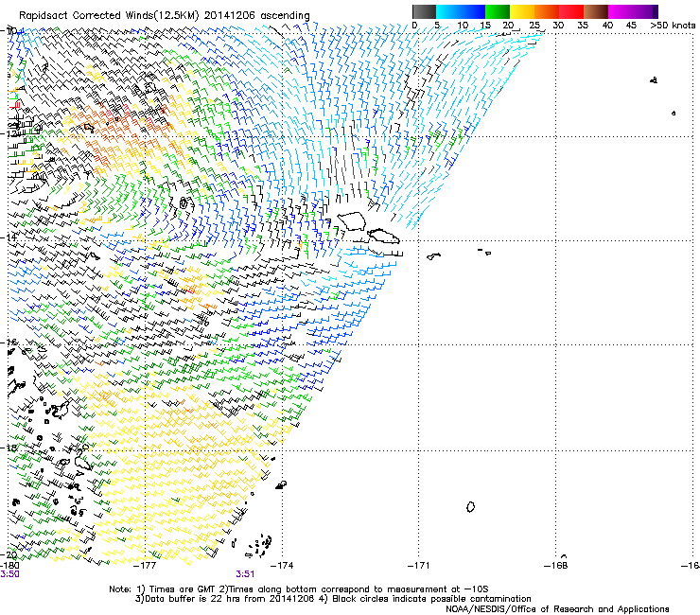This screenshot has height=615, width=700.
Task: Click the '-168' longitude axis label
Action: point(556,566)
